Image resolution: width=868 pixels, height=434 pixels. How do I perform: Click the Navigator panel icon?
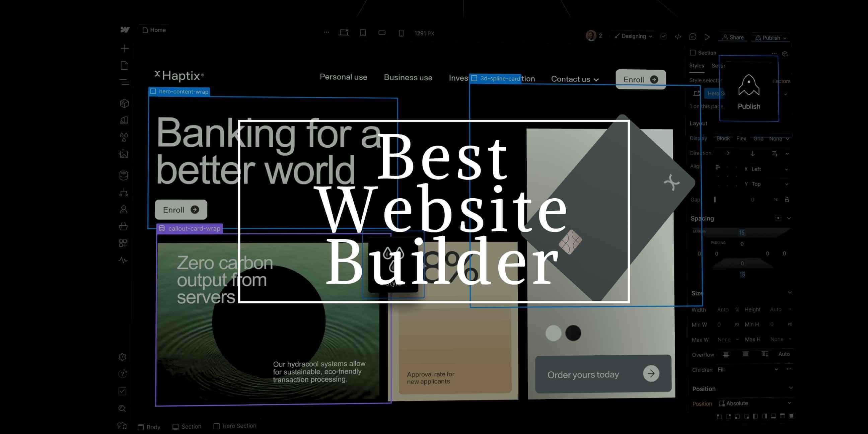tap(125, 82)
